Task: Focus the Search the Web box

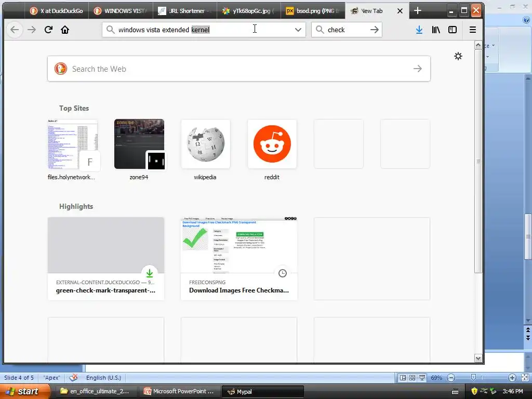Action: 239,69
